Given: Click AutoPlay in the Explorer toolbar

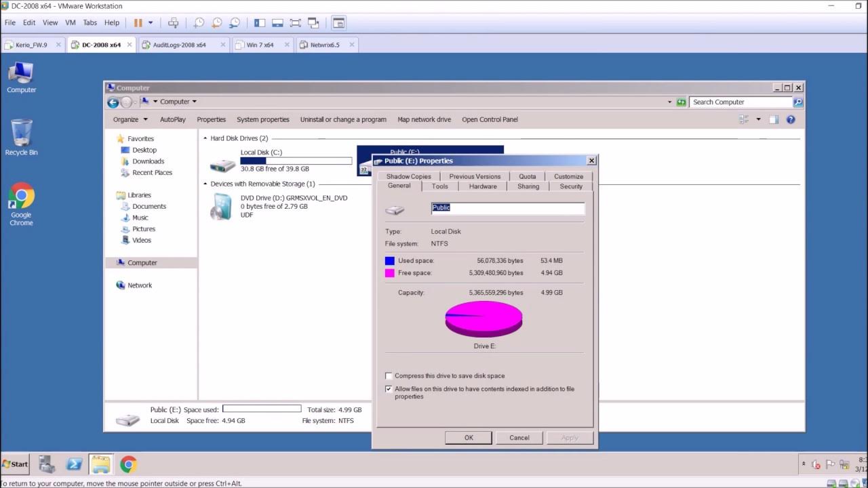Looking at the screenshot, I should 172,119.
